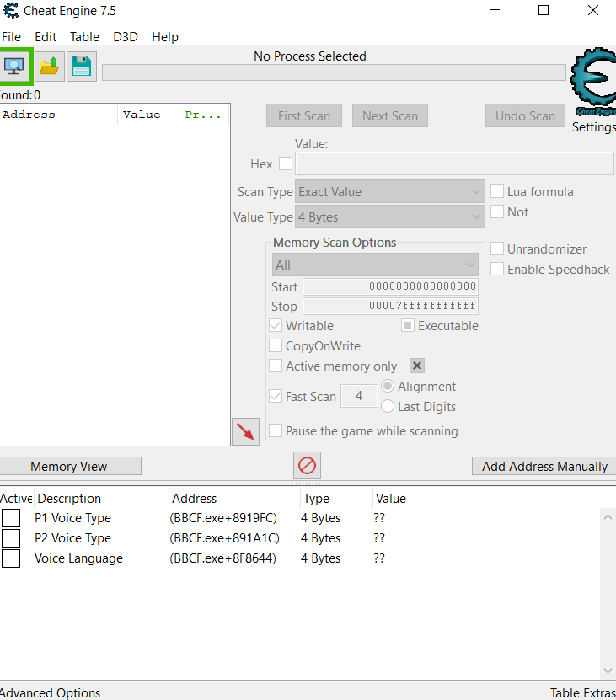Click Add Address Manually
616x700 pixels.
(544, 466)
